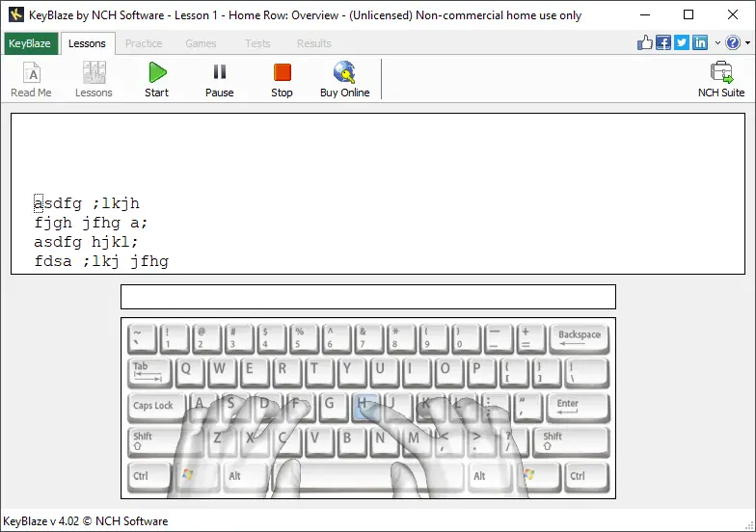Click the typing input field

[x=368, y=297]
